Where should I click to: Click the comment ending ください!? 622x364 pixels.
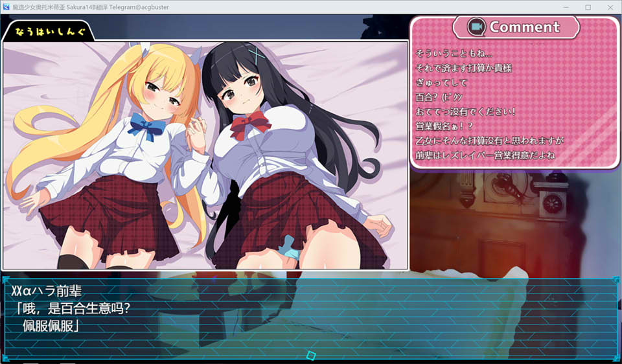[x=465, y=112]
